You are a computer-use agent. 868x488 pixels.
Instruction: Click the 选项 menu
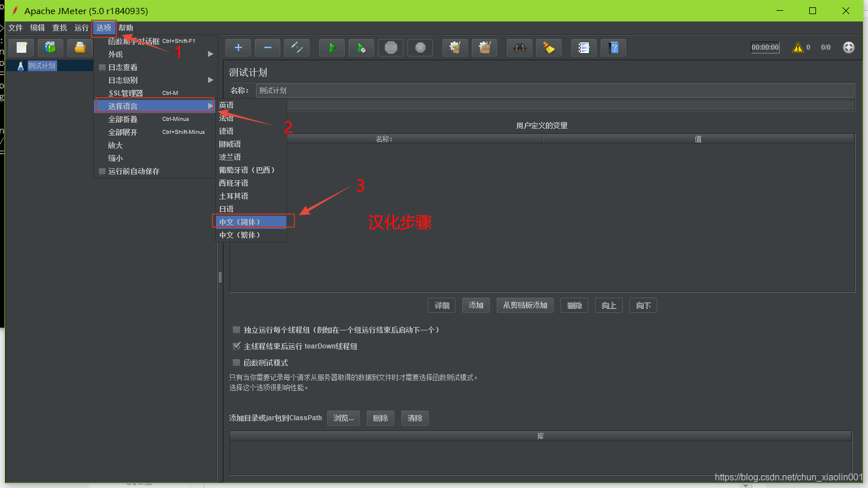(x=103, y=28)
